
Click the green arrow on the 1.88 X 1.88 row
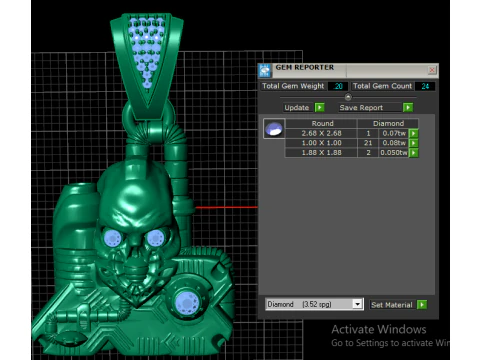413,153
